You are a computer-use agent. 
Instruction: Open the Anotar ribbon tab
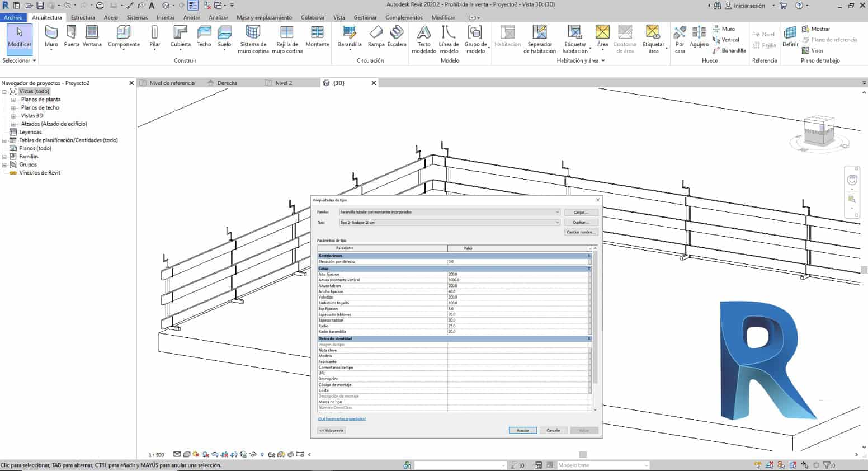191,17
